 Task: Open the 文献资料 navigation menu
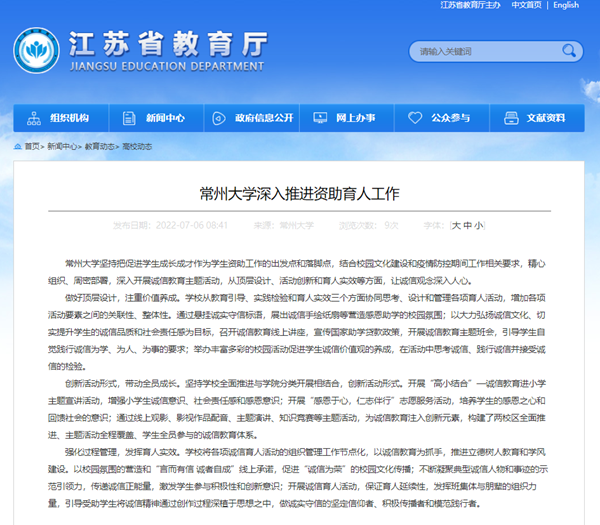pyautogui.click(x=545, y=118)
